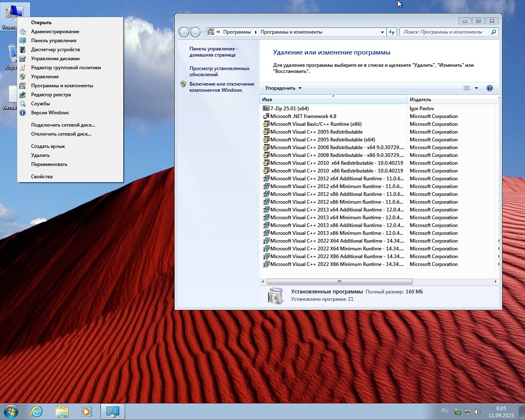Click the Control Panel taskbar button
The height and width of the screenshot is (420, 525).
coord(112,411)
